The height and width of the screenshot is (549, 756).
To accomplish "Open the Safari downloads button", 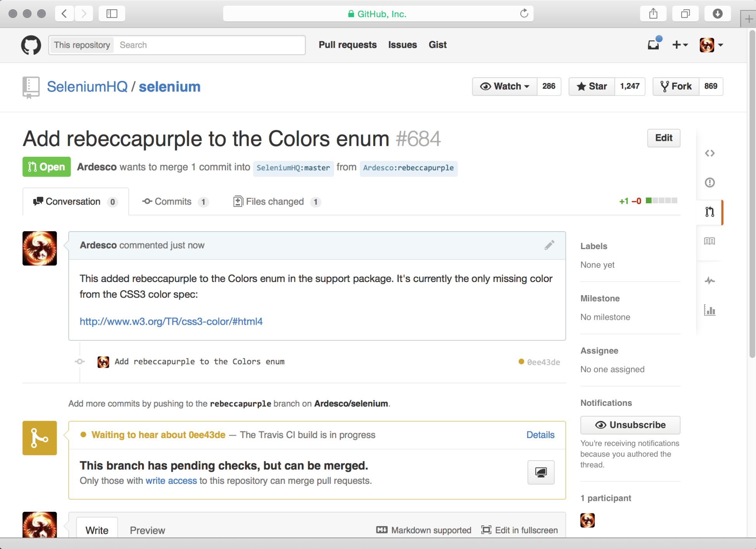I will 718,14.
